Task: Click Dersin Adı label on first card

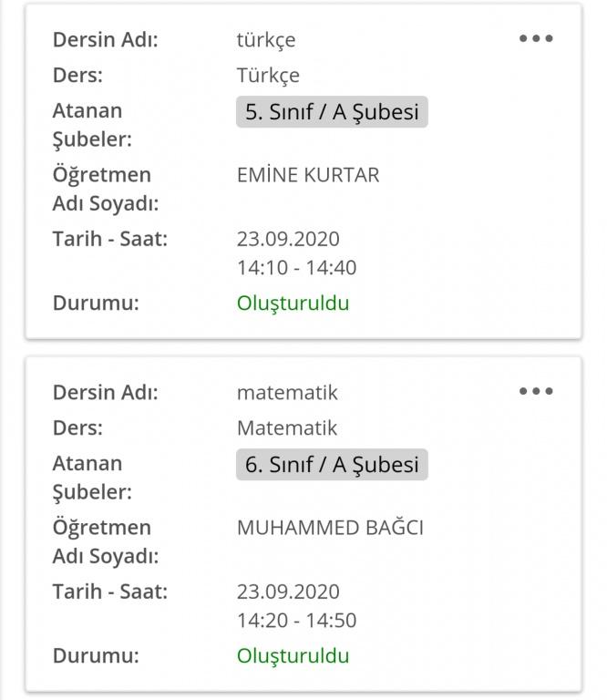Action: [x=105, y=40]
